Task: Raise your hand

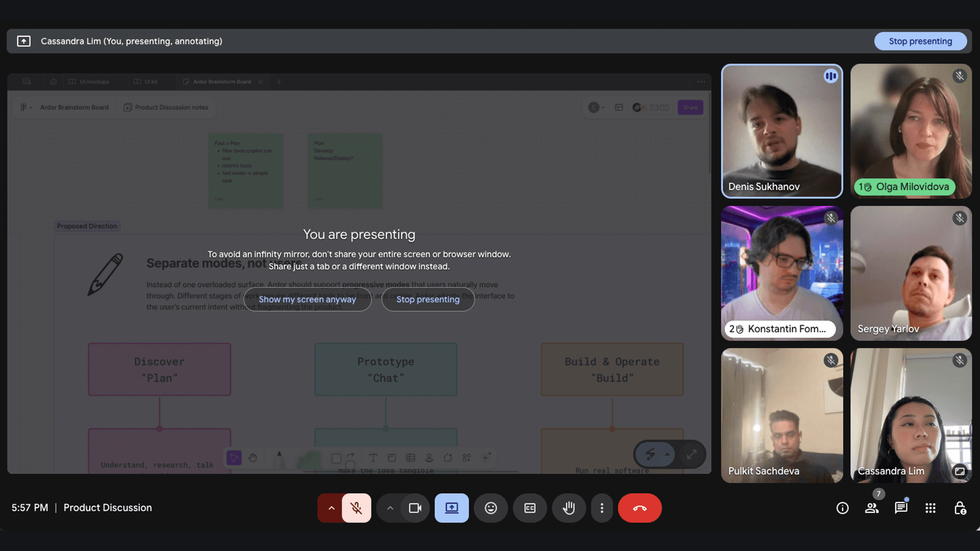Action: coord(569,508)
